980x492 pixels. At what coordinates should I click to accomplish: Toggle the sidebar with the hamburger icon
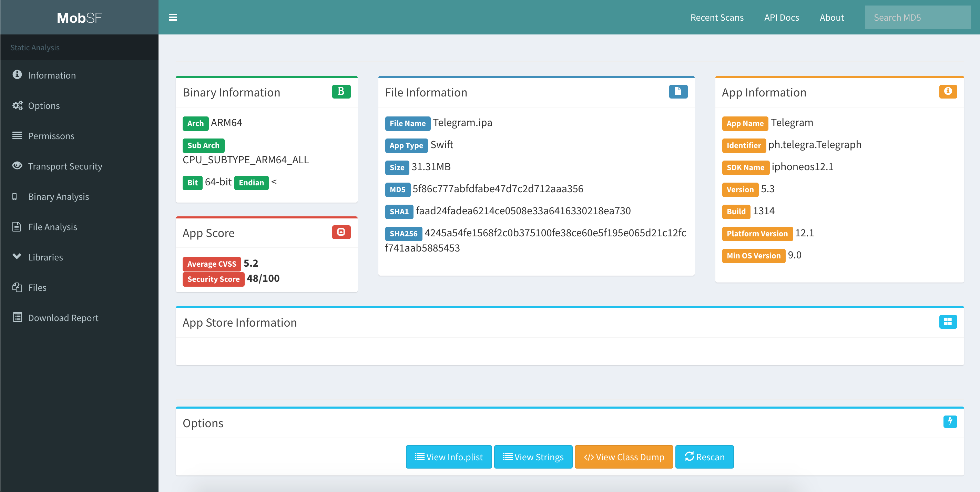tap(173, 18)
